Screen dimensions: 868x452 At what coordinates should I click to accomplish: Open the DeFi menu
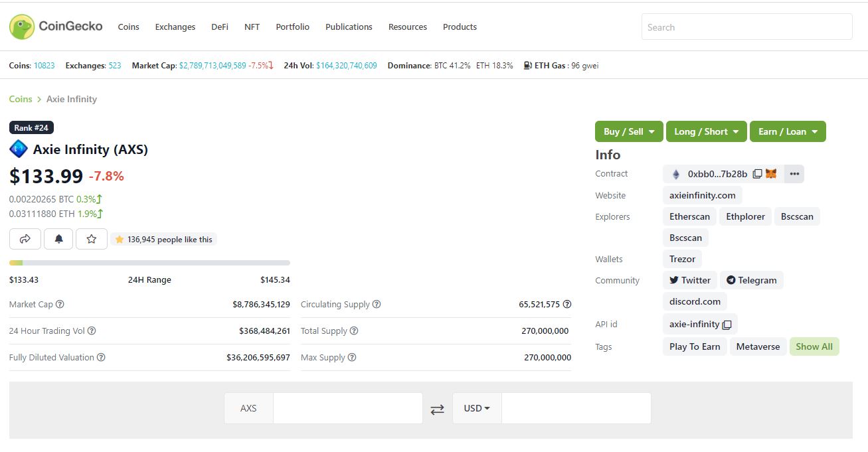pos(220,27)
